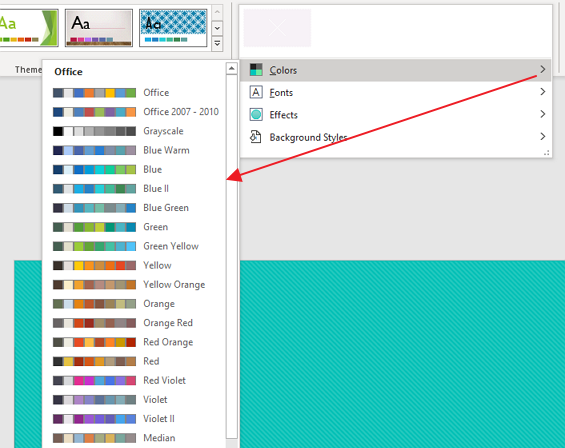Click the Colors palette icon
565x448 pixels.
pos(256,70)
